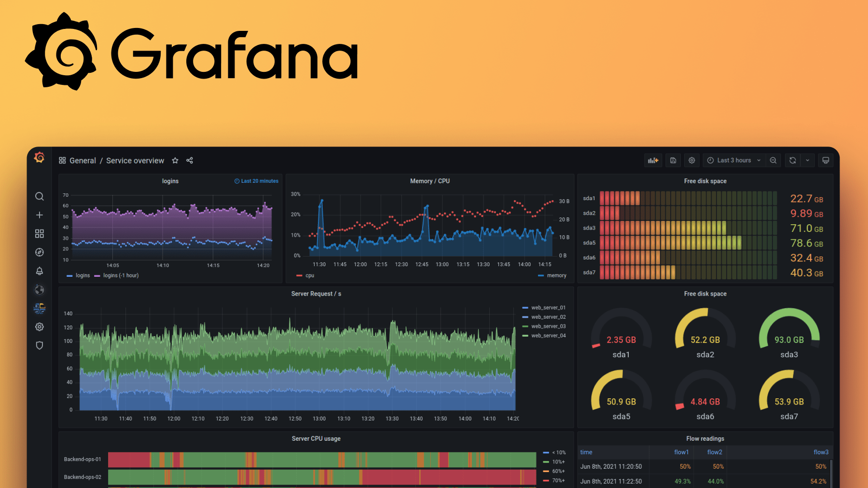Select the Service overview breadcrumb
868x488 pixels.
pos(135,160)
